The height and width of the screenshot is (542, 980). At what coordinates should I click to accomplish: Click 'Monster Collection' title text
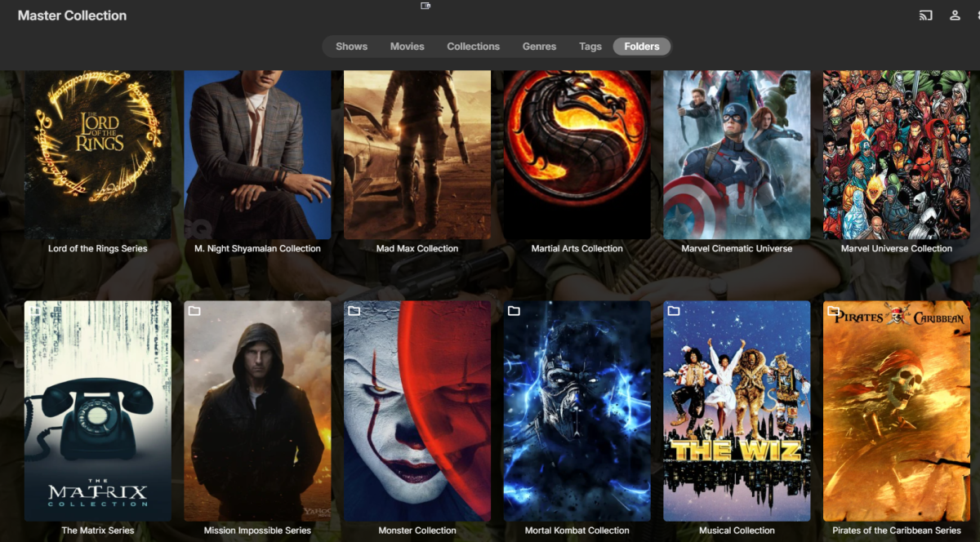click(417, 531)
